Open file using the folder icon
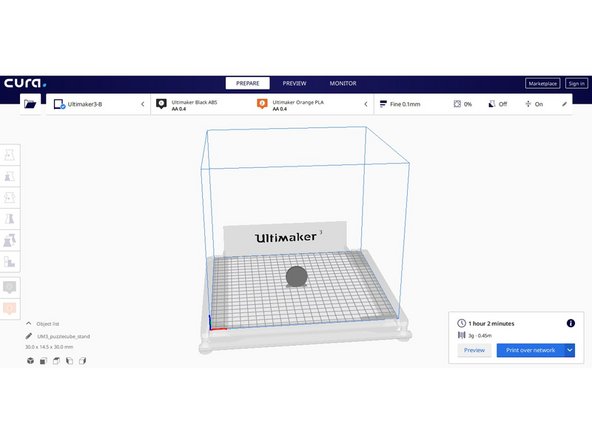The width and height of the screenshot is (592, 444). (30, 104)
